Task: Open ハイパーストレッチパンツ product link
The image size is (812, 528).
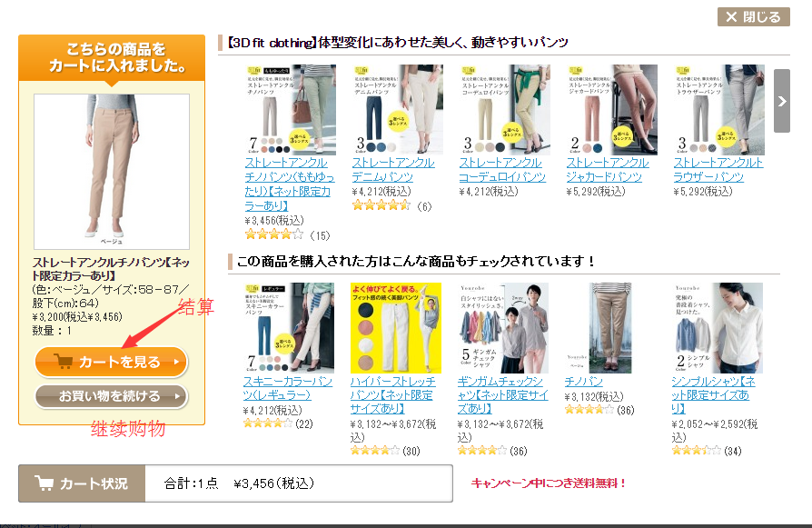Action: coord(393,394)
